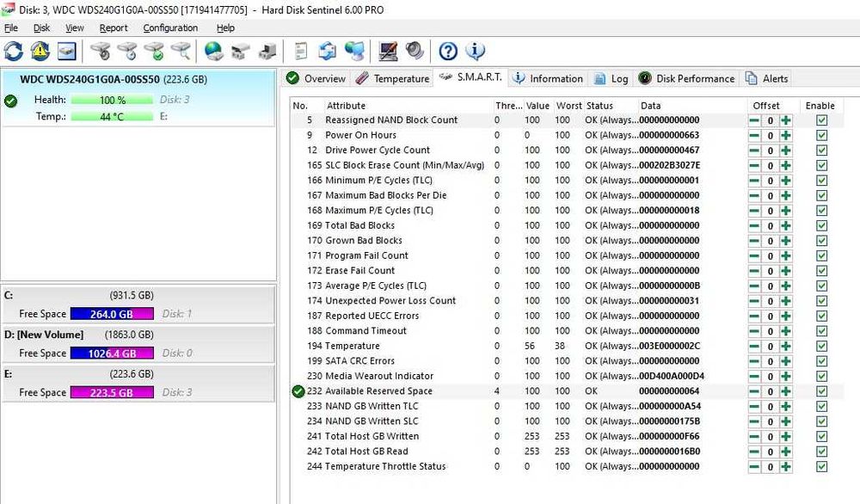860x504 pixels.
Task: Click the Value column header
Action: tap(537, 105)
